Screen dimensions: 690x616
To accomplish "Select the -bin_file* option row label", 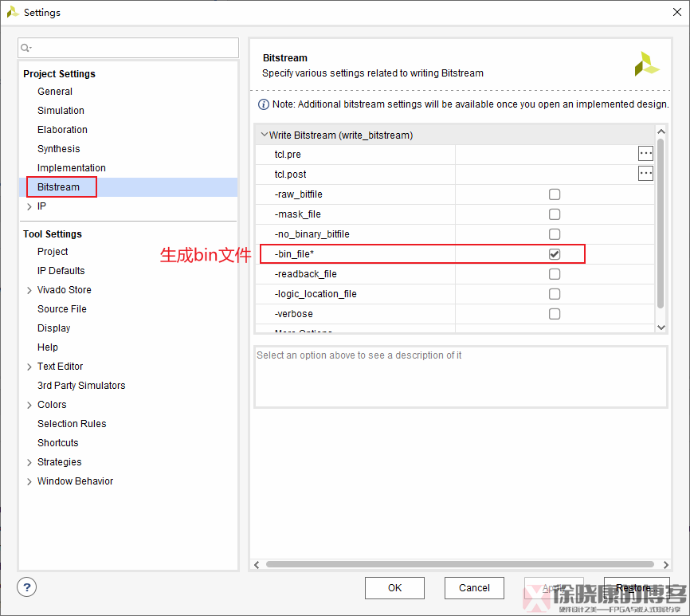I will point(294,254).
